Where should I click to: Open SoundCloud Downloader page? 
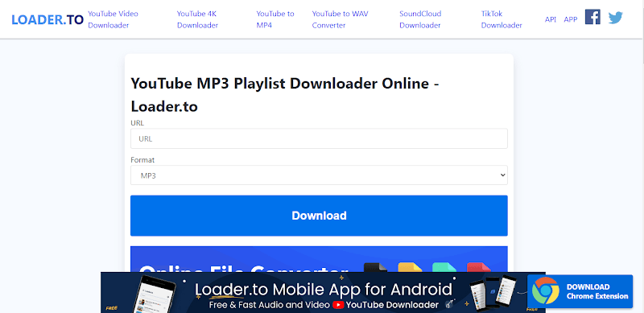[x=420, y=19]
